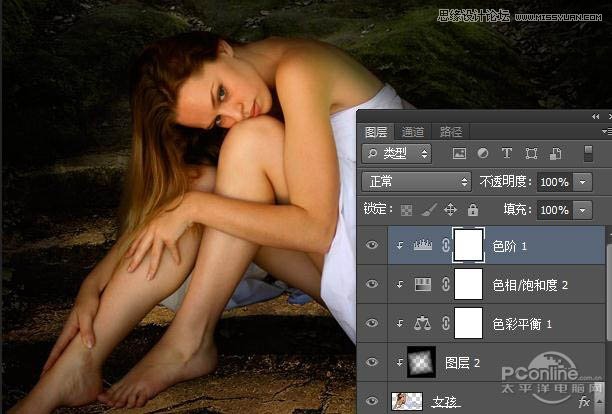Switch to the 图层 tab
The image size is (612, 414).
[376, 132]
